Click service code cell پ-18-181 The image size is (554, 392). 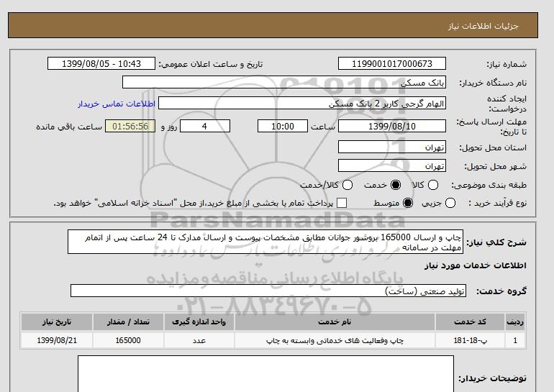470,340
